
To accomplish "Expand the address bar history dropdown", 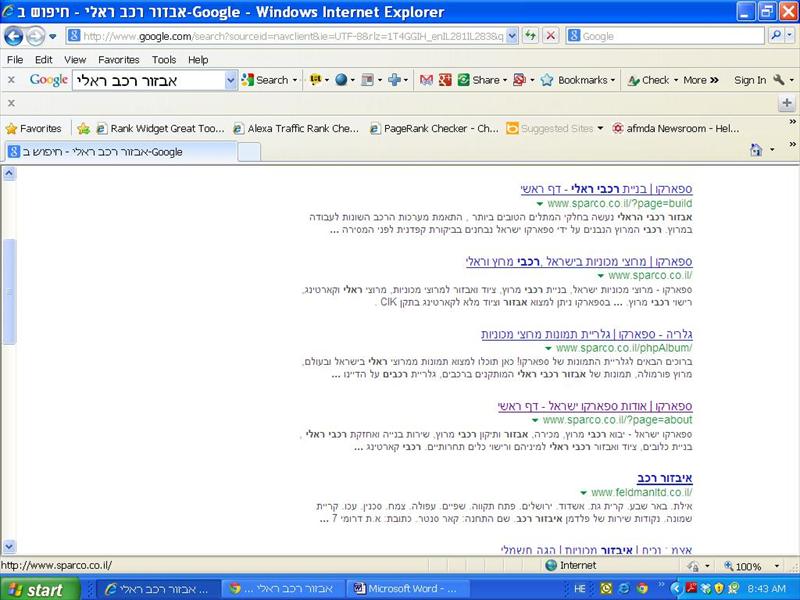I will (x=513, y=36).
